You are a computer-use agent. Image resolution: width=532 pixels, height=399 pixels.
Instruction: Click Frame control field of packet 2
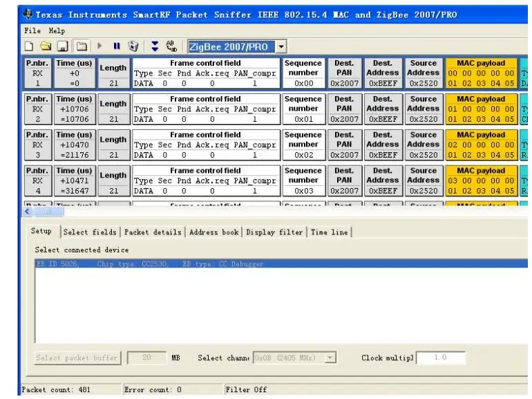pyautogui.click(x=206, y=109)
